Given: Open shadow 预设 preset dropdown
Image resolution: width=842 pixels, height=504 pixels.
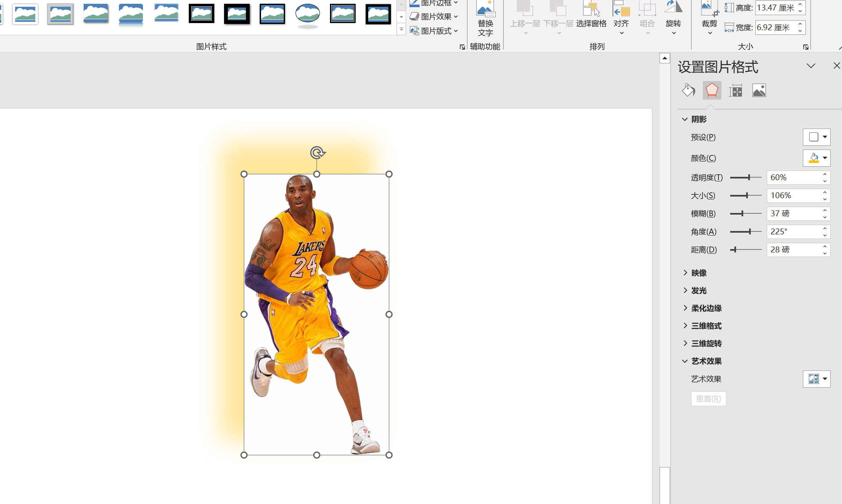Looking at the screenshot, I should (x=816, y=137).
